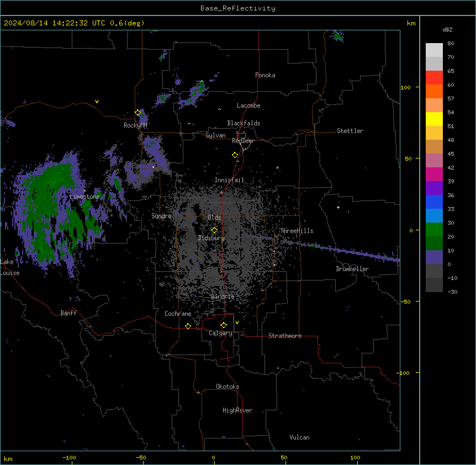476x465 pixels.
Task: Pick the bright green 30–20 dBZ legend swatch
Action: (434, 230)
